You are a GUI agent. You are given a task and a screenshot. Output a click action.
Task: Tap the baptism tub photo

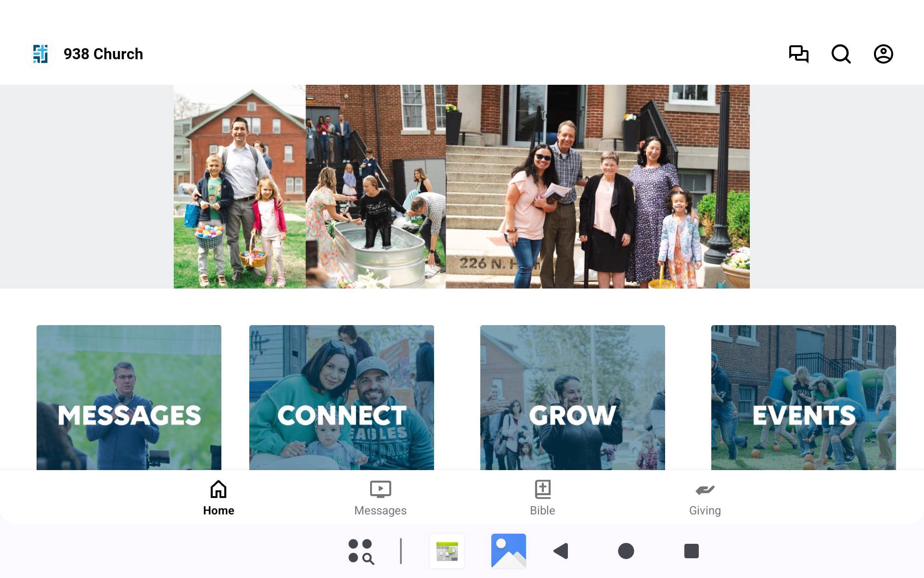375,186
